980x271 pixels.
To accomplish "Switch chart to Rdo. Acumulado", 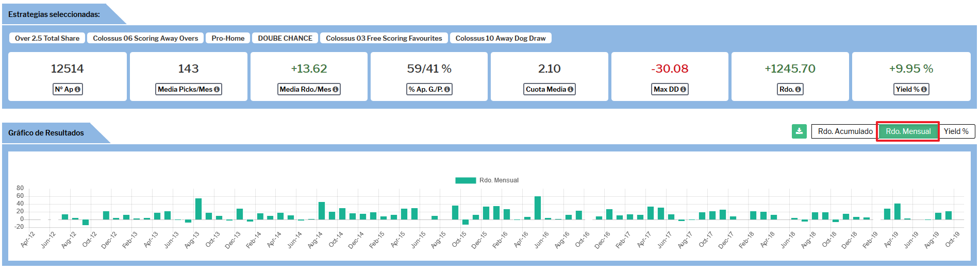I will [845, 131].
